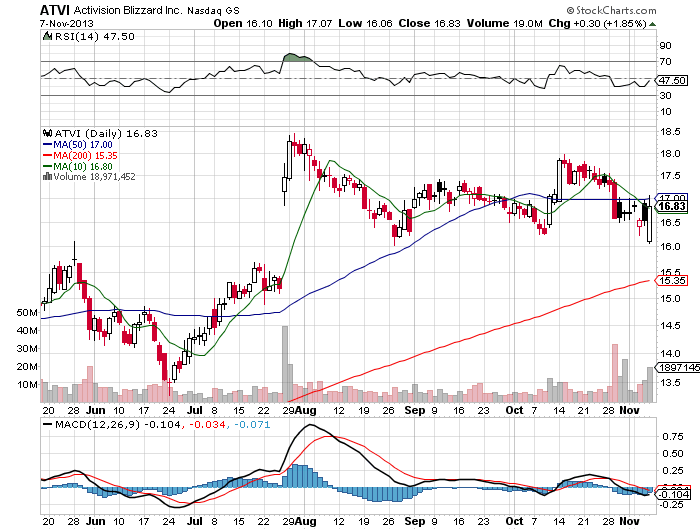Click the MACD -0.104 axis tag
The width and height of the screenshot is (700, 530).
tap(672, 494)
